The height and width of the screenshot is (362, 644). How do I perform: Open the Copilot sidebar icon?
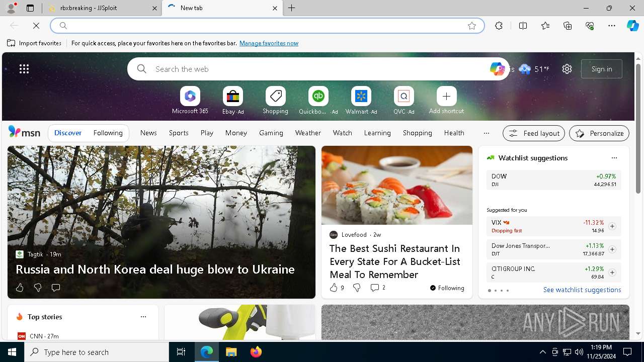tap(633, 26)
